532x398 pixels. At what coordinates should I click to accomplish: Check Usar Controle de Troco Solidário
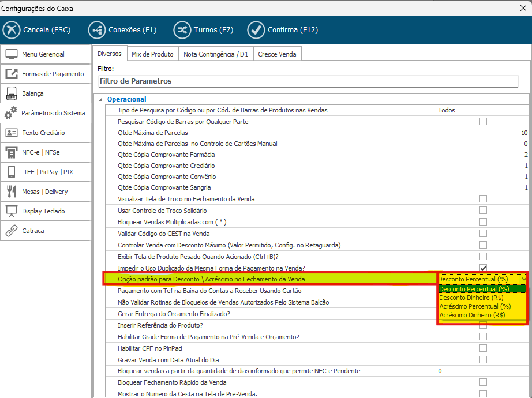tap(483, 211)
